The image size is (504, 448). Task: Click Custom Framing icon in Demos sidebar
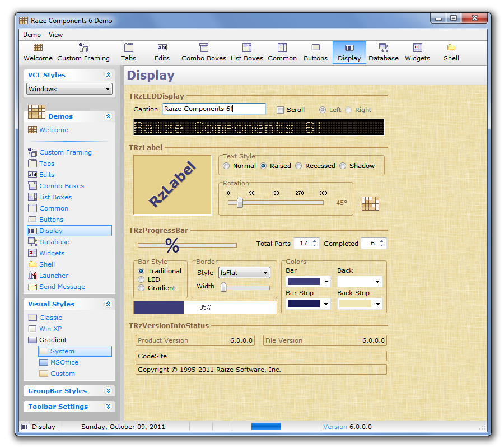[32, 152]
